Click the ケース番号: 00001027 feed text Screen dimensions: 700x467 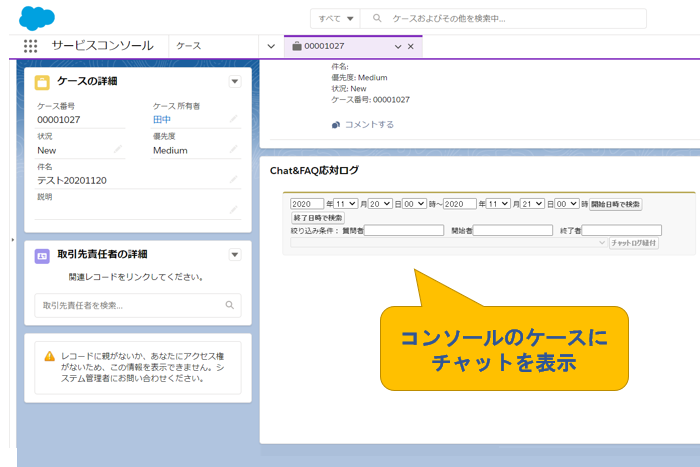[x=371, y=100]
